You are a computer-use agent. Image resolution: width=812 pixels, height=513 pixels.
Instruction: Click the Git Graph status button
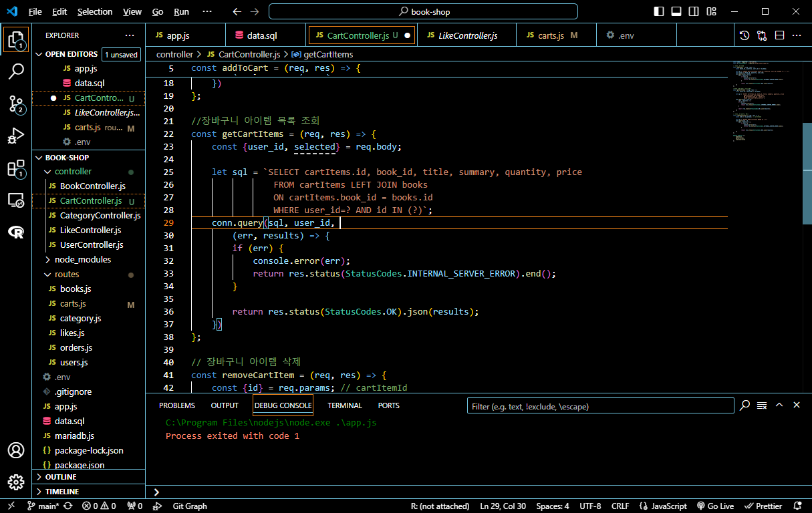pyautogui.click(x=190, y=506)
